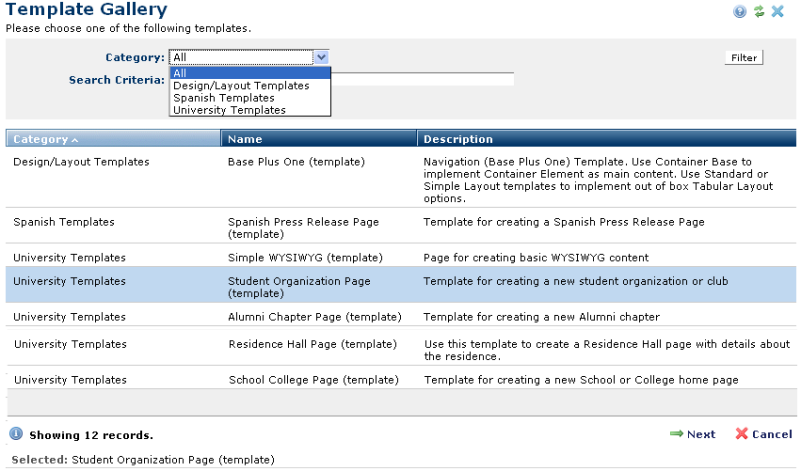The width and height of the screenshot is (801, 471).
Task: Click the red Cancel X icon
Action: coord(741,434)
